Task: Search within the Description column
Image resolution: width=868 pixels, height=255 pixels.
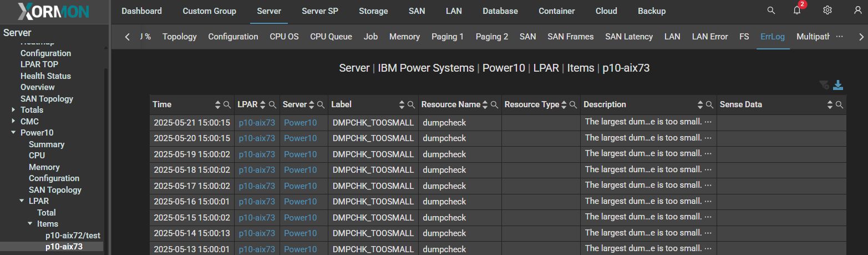Action: point(709,104)
